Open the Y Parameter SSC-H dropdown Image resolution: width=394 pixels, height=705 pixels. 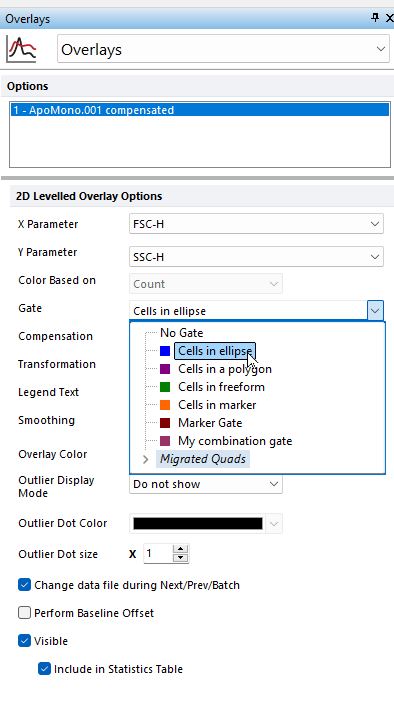(x=256, y=257)
